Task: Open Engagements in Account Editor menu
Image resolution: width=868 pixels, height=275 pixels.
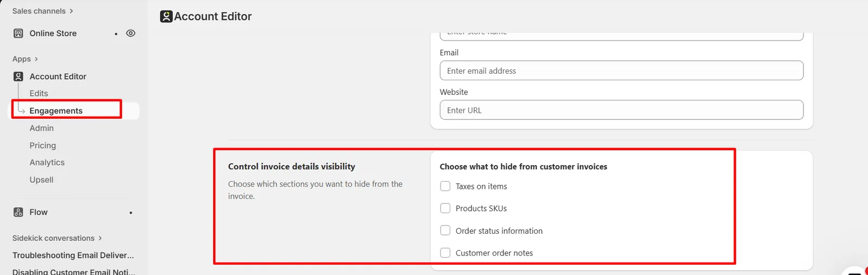Action: click(56, 111)
